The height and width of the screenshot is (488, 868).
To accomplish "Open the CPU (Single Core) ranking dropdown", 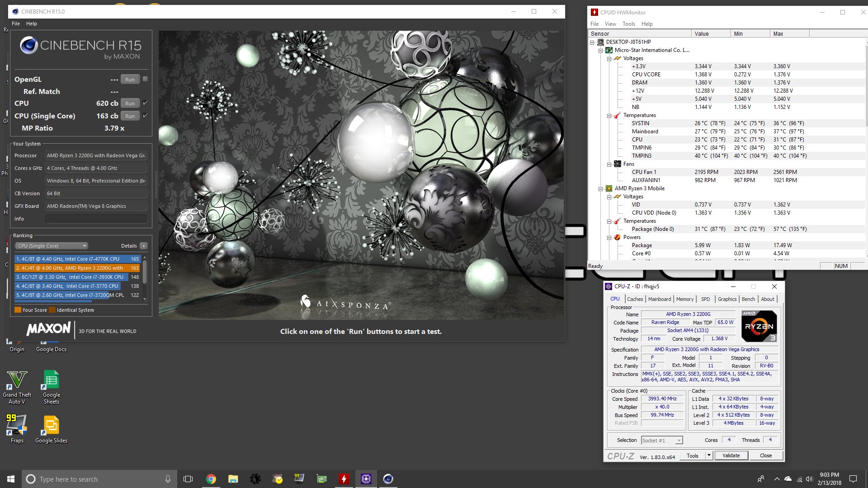I will click(x=52, y=246).
